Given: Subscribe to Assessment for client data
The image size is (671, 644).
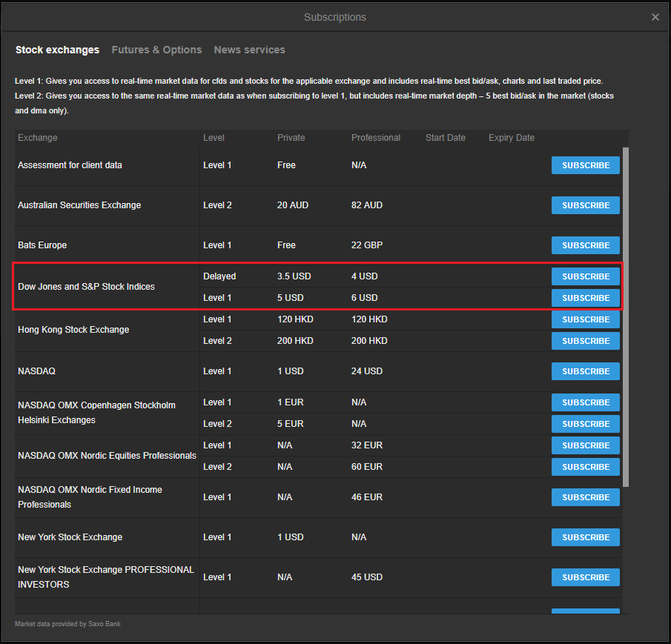Looking at the screenshot, I should 586,165.
